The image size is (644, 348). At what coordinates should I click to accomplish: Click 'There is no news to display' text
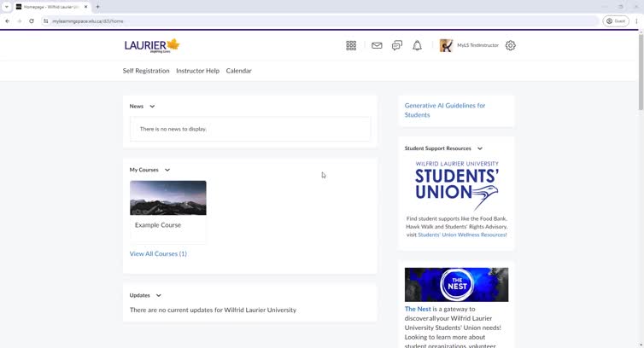click(173, 129)
